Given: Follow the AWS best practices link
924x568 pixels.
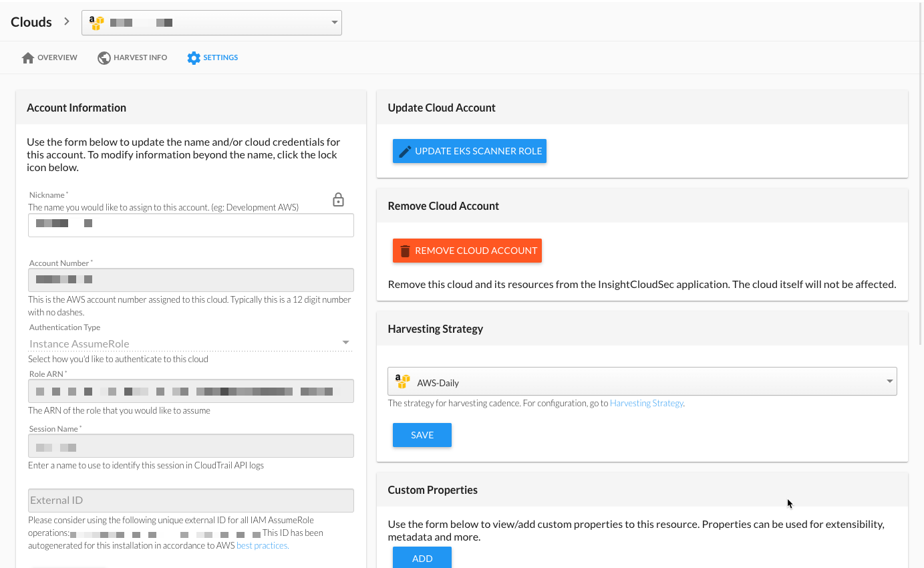Looking at the screenshot, I should (263, 546).
